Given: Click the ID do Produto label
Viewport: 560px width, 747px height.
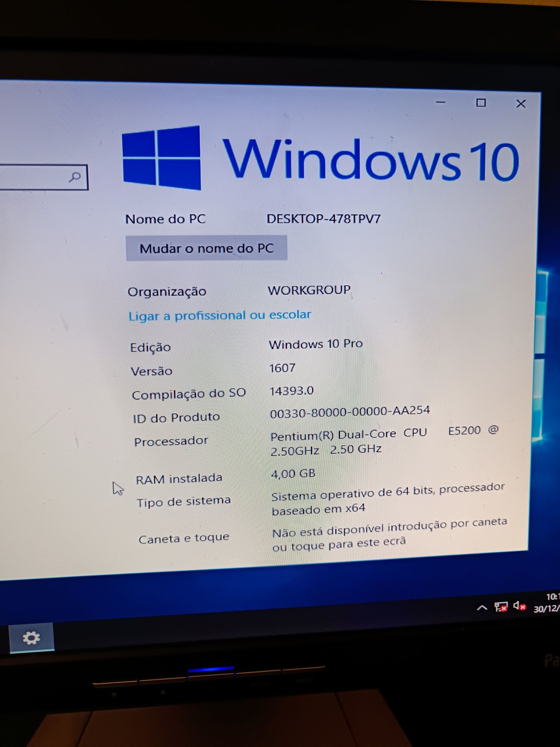Looking at the screenshot, I should click(x=176, y=418).
